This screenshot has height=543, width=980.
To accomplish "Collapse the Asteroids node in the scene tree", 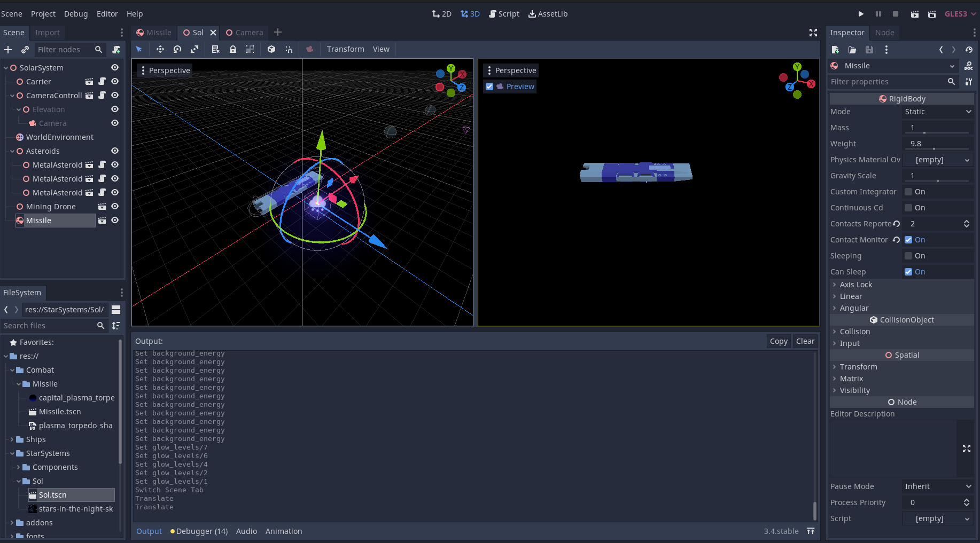I will pyautogui.click(x=12, y=151).
